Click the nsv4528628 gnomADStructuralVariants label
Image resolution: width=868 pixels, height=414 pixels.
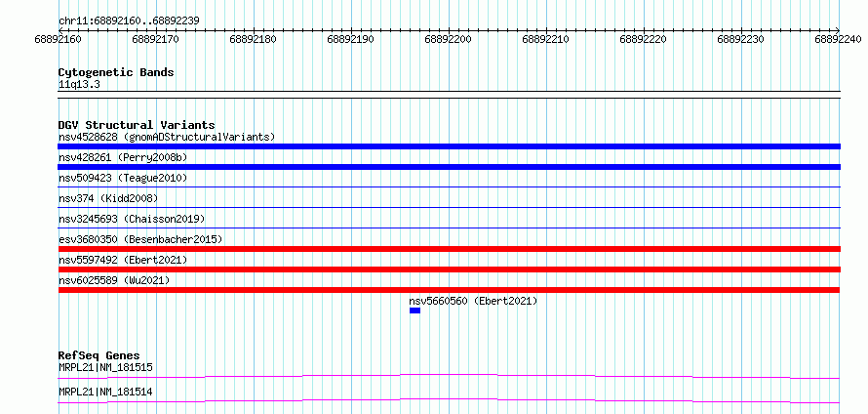[x=167, y=137]
